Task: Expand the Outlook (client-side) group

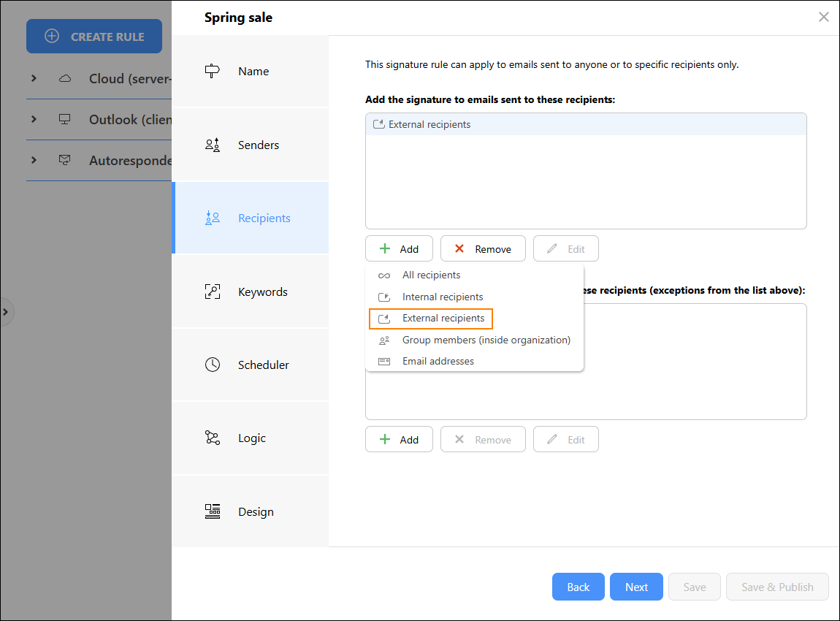Action: pos(34,119)
